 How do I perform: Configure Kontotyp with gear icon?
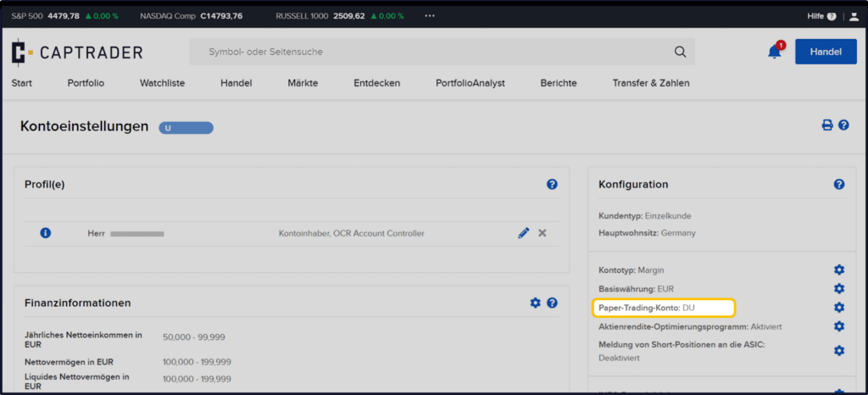[839, 270]
